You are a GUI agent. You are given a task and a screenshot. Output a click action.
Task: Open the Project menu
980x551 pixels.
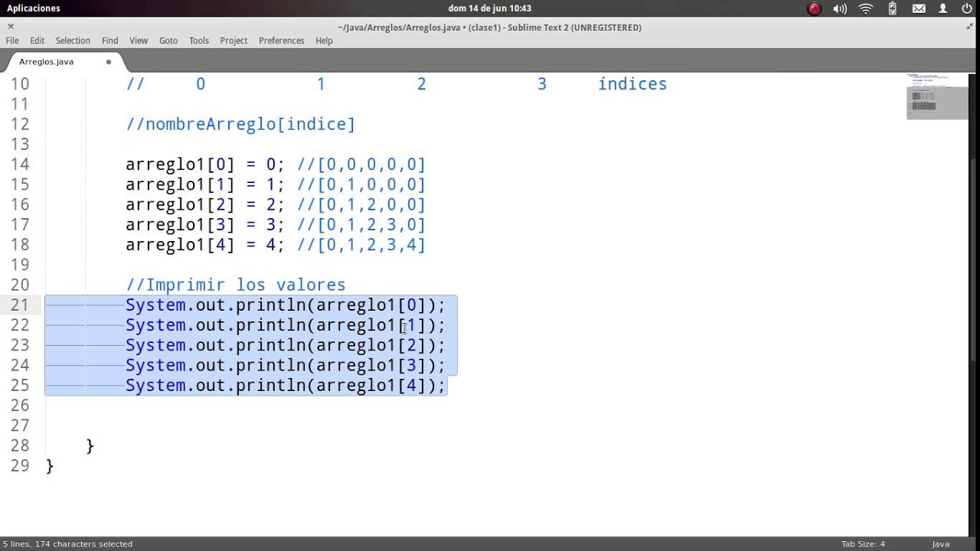[x=234, y=41]
